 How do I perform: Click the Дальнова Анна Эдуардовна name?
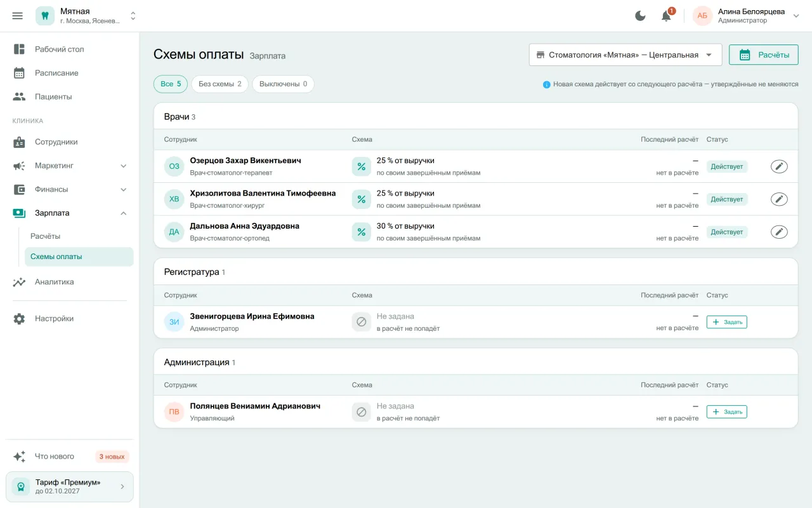(244, 226)
